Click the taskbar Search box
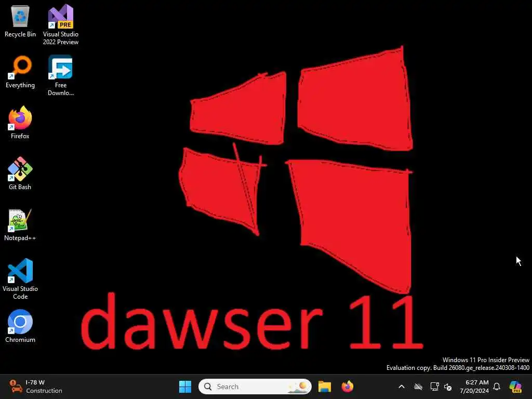 coord(255,387)
